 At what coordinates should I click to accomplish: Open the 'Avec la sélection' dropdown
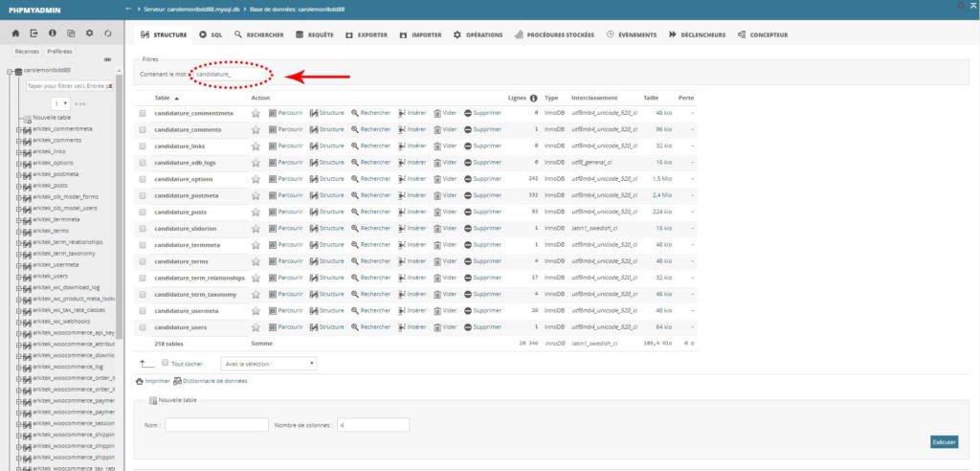coord(268,364)
